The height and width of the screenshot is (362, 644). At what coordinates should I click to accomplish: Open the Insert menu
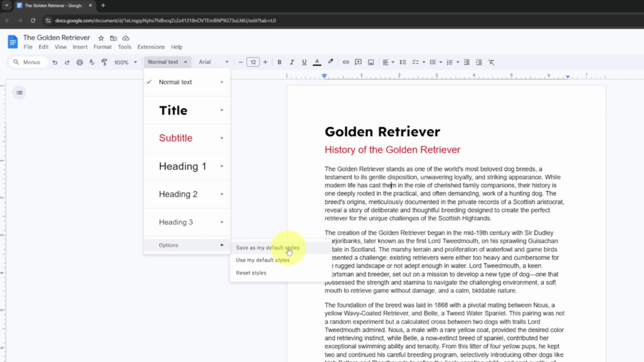80,47
